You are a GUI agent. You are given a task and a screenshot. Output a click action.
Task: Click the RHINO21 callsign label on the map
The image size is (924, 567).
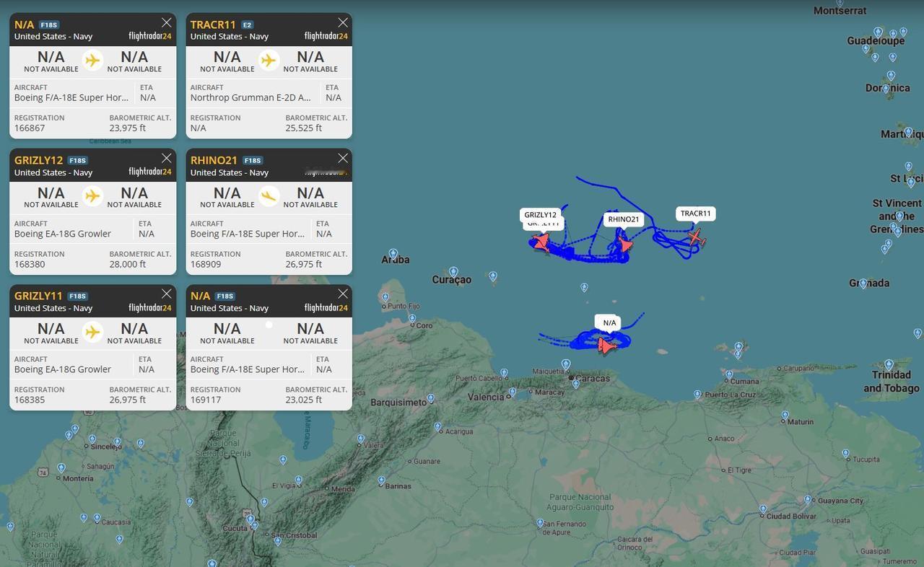coord(624,219)
